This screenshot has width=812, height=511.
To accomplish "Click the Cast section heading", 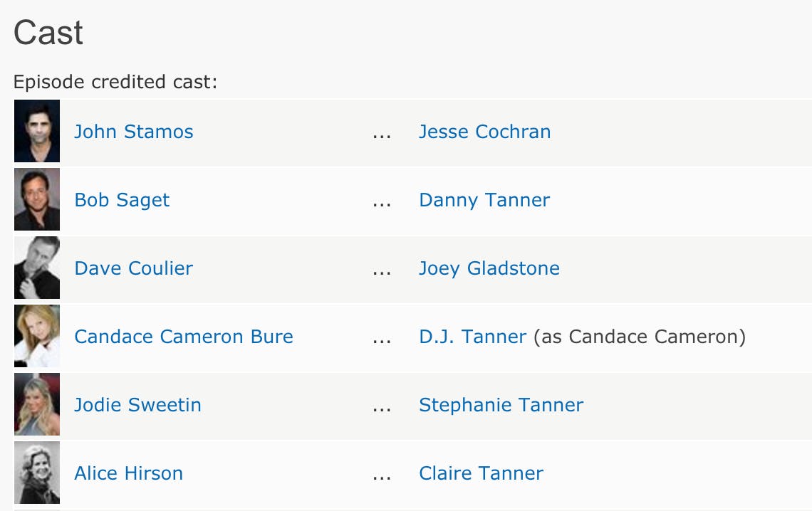I will (x=48, y=33).
